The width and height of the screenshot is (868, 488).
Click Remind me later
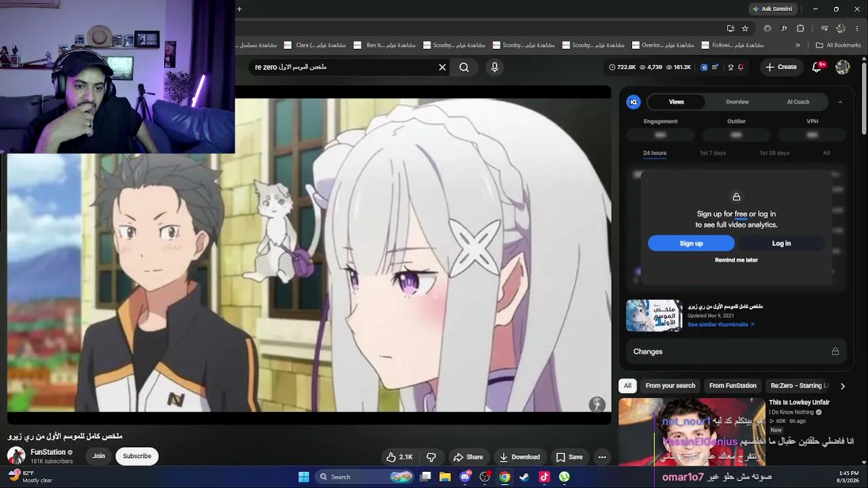736,260
